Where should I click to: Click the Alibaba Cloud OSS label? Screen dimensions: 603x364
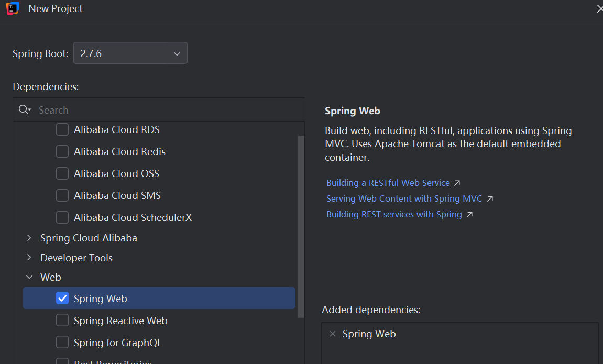click(116, 174)
